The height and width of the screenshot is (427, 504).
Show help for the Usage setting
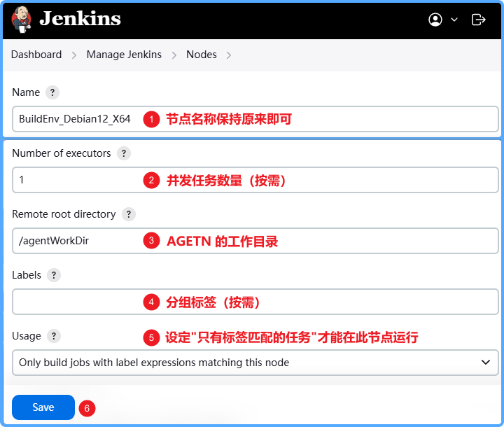[54, 336]
